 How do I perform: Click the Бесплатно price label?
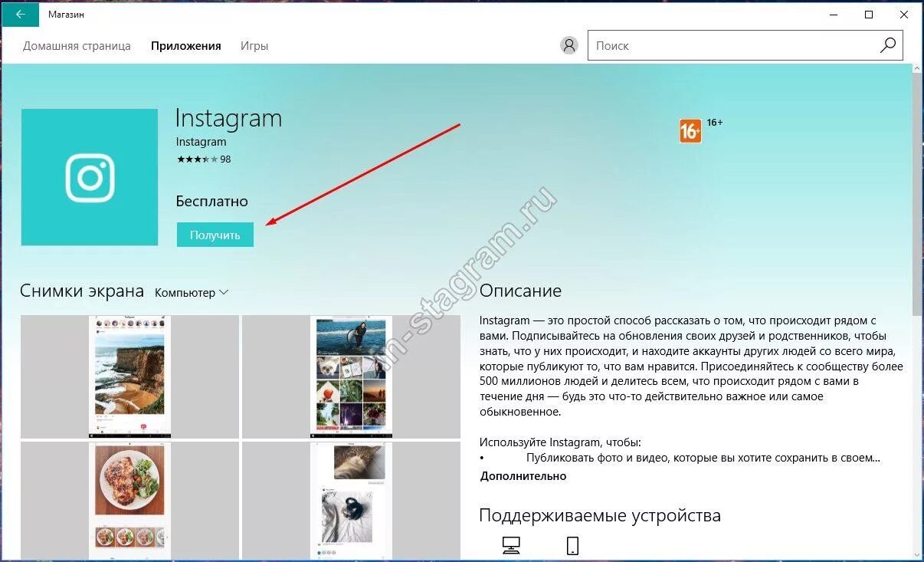coord(212,202)
